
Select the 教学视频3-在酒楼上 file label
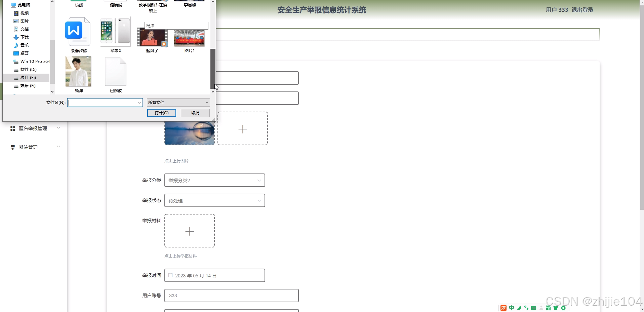pos(153,8)
